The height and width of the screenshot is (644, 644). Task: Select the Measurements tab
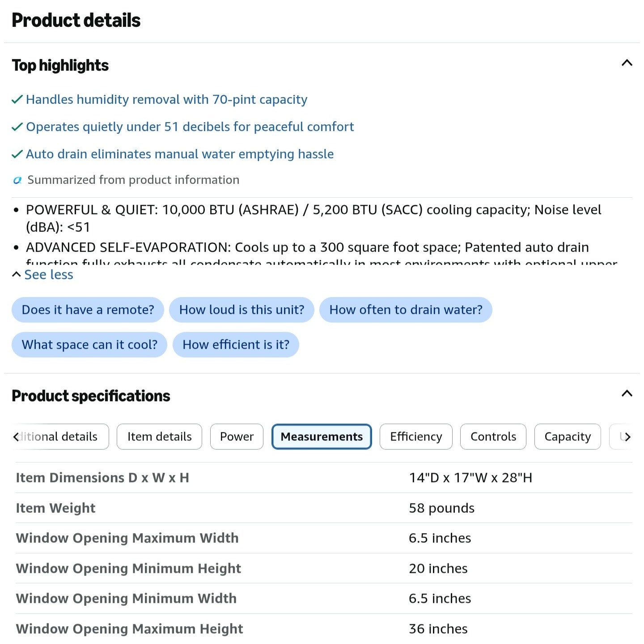(x=322, y=436)
